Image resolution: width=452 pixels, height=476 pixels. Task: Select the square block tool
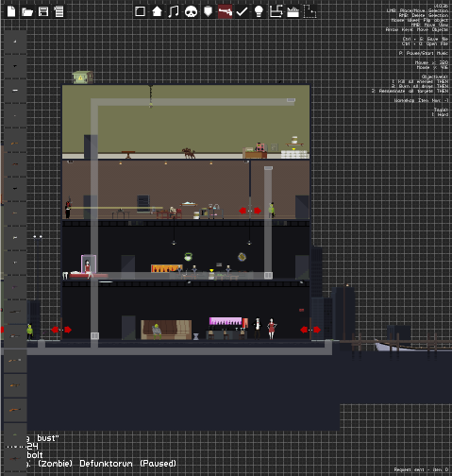pyautogui.click(x=140, y=11)
